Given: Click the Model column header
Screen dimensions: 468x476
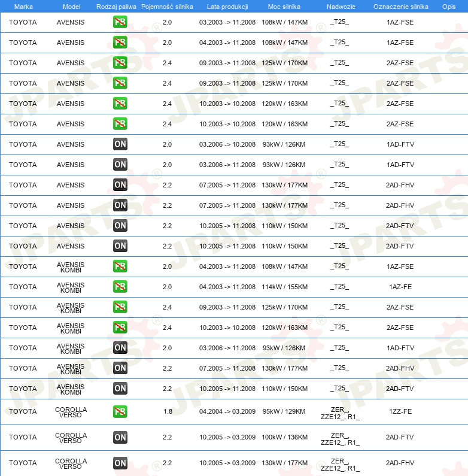Looking at the screenshot, I should pyautogui.click(x=71, y=7).
